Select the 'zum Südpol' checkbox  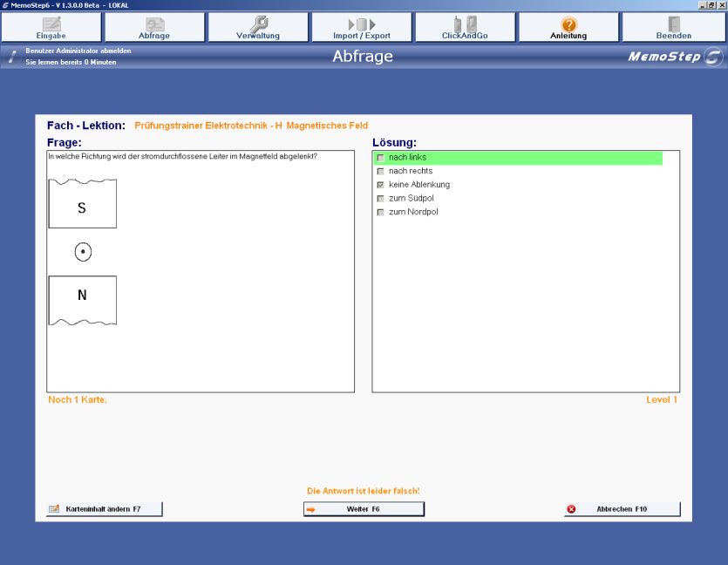[380, 199]
